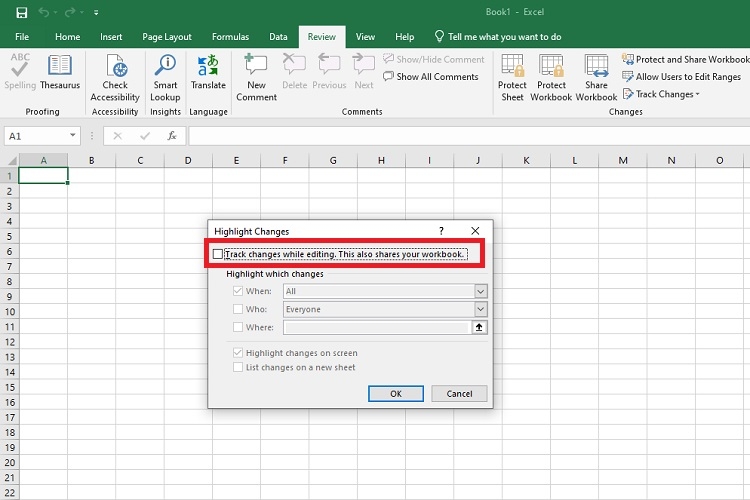Open the Who dropdown showing Everyone

tap(480, 309)
